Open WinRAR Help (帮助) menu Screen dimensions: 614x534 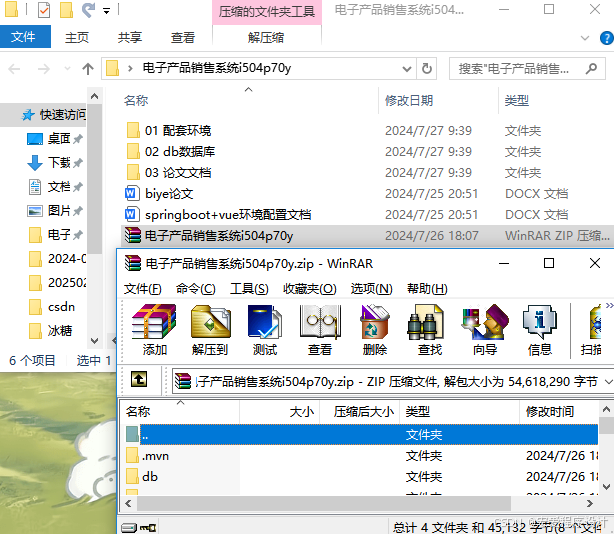(x=427, y=289)
